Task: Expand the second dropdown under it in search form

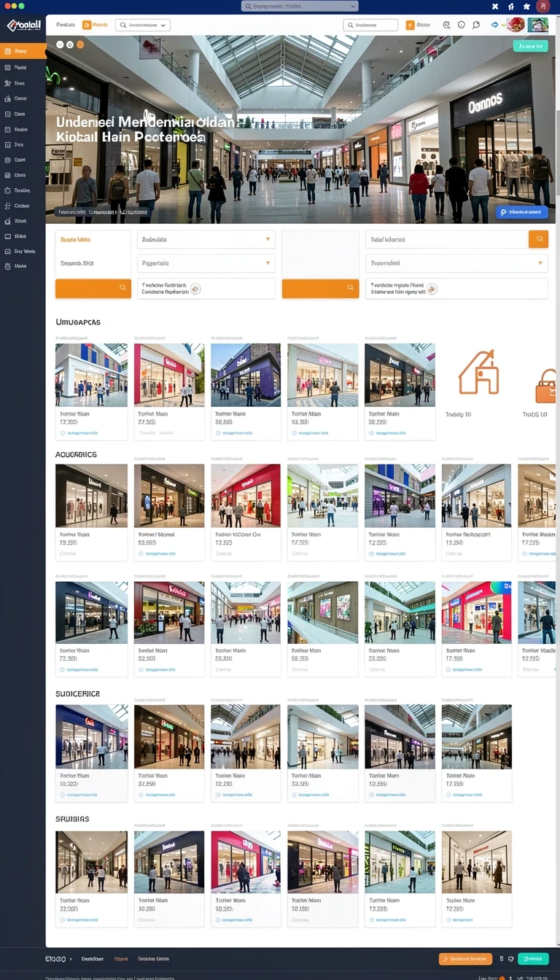Action: pyautogui.click(x=206, y=263)
